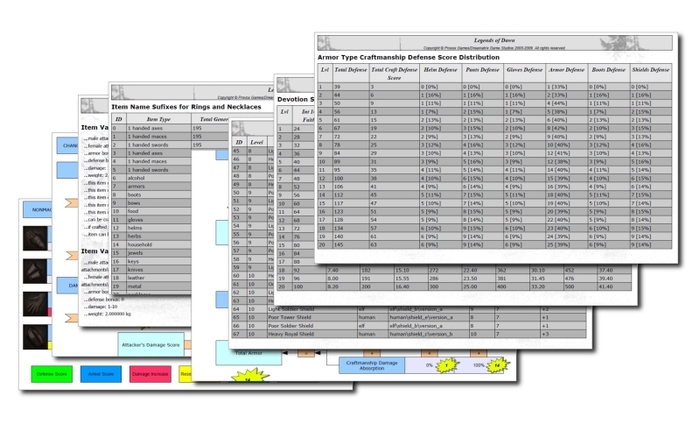Click the food row in the item type table
The height and width of the screenshot is (438, 700).
tap(152, 211)
